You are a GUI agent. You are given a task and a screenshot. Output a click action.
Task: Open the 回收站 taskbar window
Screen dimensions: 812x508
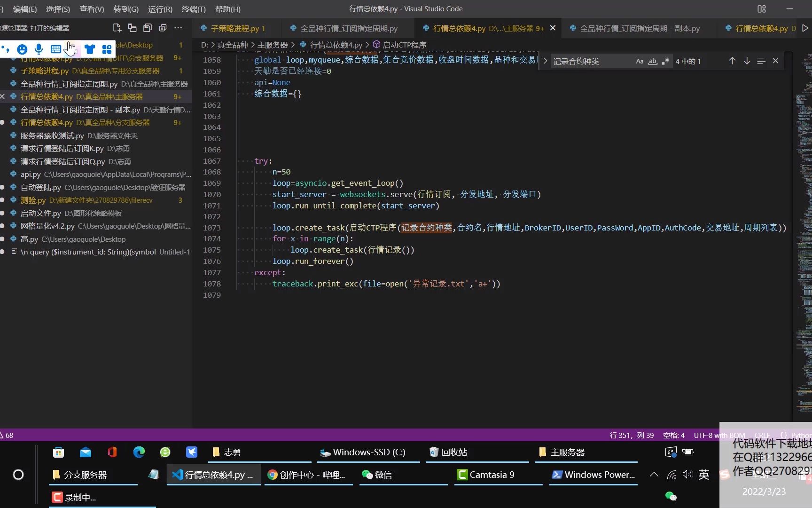(477, 452)
